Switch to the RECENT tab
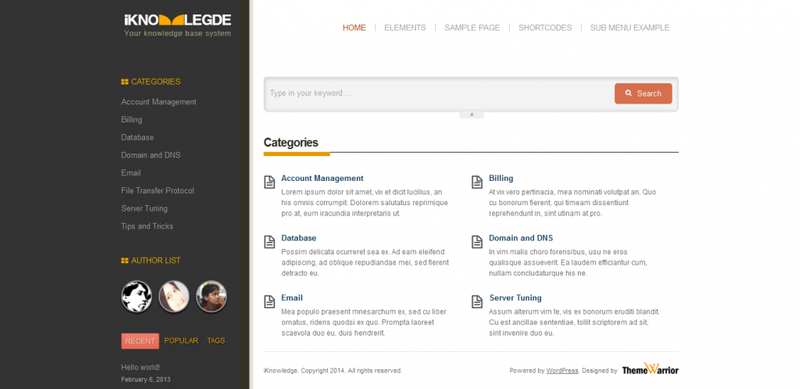Viewport: 800px width, 389px height. tap(140, 341)
